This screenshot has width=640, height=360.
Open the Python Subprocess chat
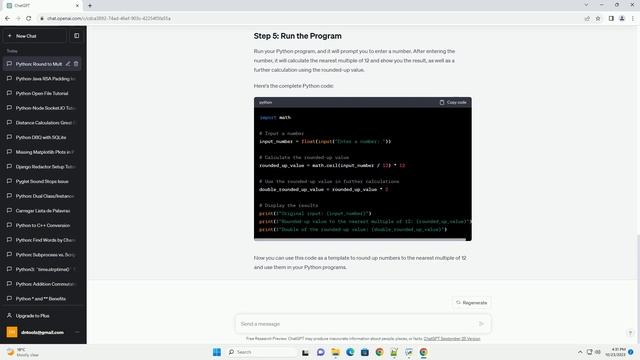pos(42,255)
